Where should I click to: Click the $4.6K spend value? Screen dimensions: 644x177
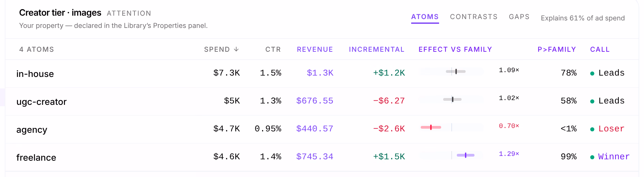pos(227,157)
